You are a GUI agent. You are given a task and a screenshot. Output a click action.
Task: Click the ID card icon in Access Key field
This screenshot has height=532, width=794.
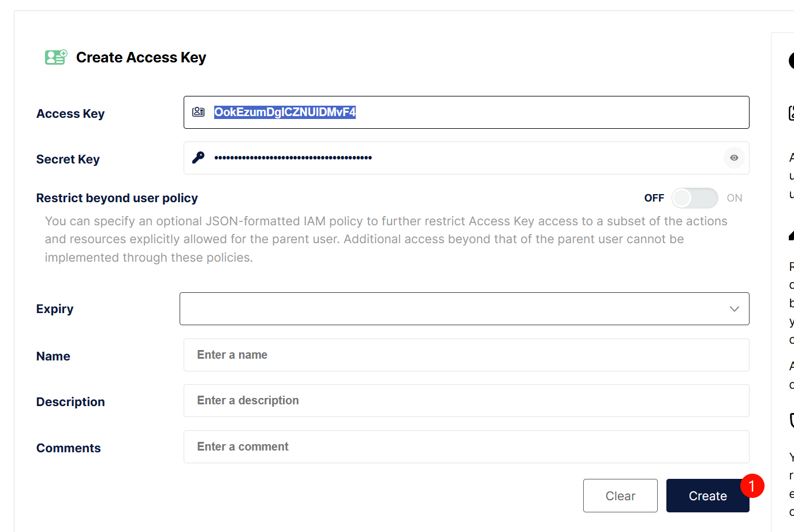199,112
